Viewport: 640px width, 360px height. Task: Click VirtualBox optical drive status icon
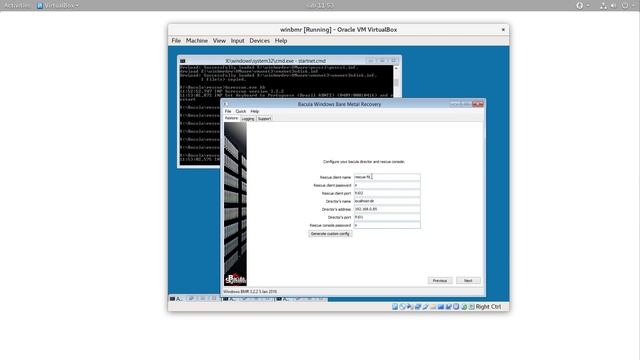[402, 307]
